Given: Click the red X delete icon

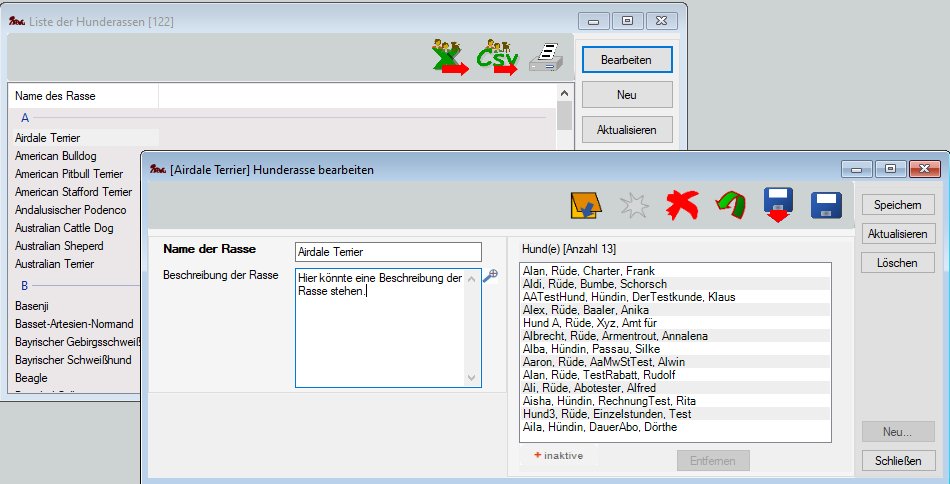Looking at the screenshot, I should click(x=682, y=206).
